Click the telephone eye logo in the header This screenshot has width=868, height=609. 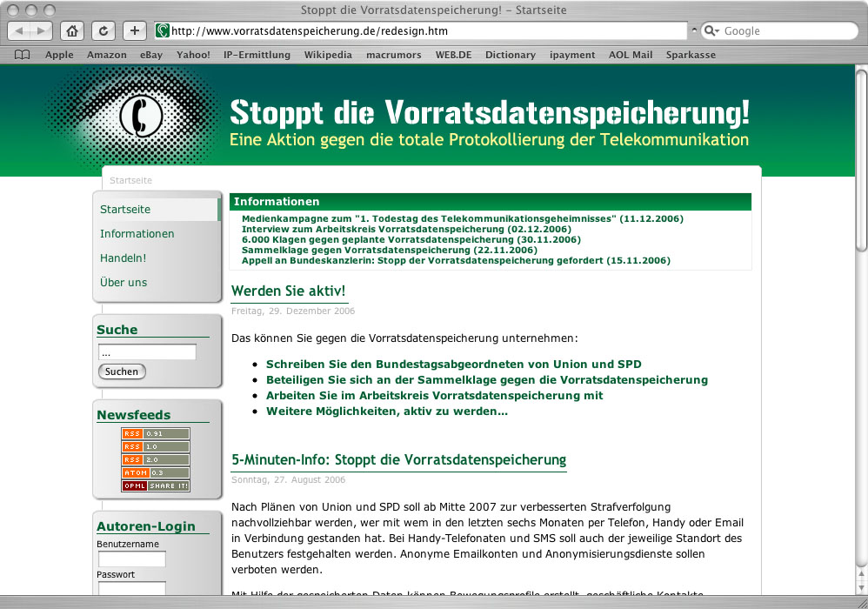pos(135,116)
